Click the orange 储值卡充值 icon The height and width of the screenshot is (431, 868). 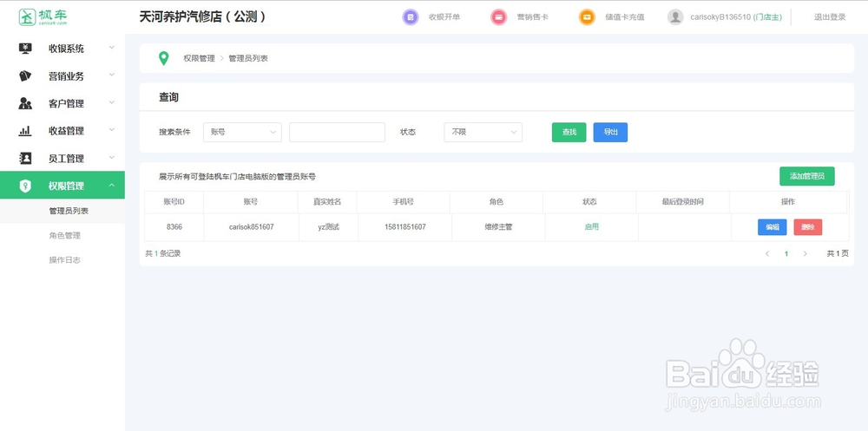tap(587, 17)
